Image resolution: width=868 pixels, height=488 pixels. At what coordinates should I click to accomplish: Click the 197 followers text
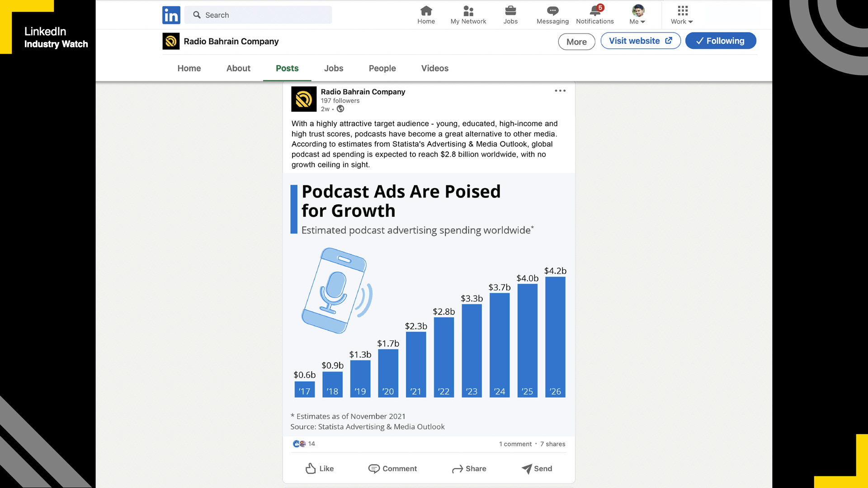[340, 101]
